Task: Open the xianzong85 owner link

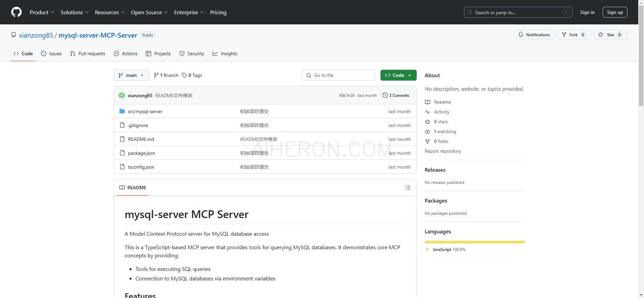Action: click(36, 35)
